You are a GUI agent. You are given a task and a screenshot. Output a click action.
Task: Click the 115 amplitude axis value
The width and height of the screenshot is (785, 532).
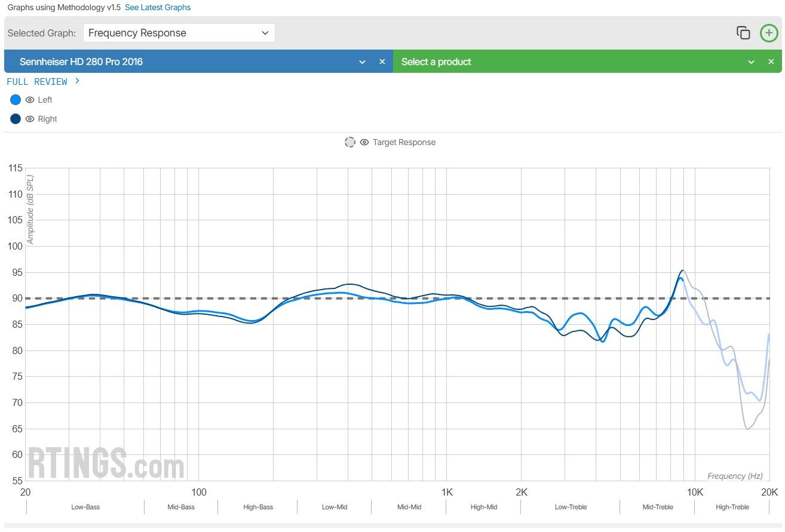(16, 168)
